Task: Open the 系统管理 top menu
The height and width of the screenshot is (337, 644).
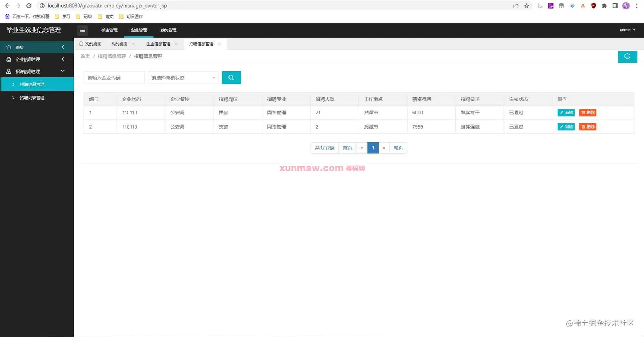Action: coord(168,30)
